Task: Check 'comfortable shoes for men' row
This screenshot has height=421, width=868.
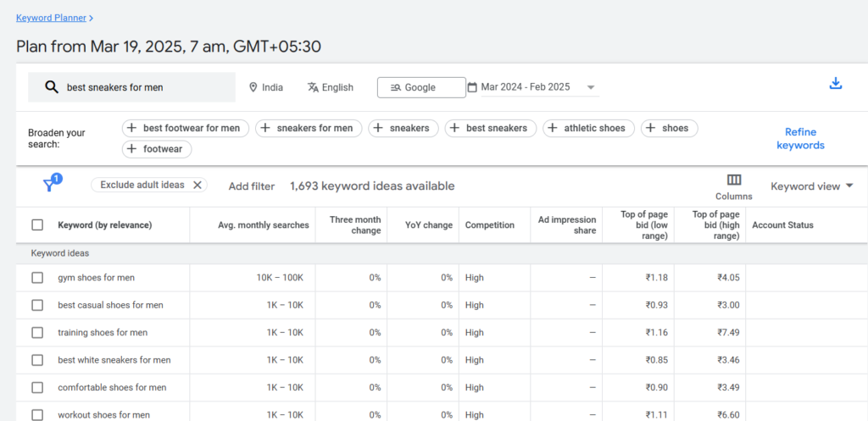Action: click(37, 387)
